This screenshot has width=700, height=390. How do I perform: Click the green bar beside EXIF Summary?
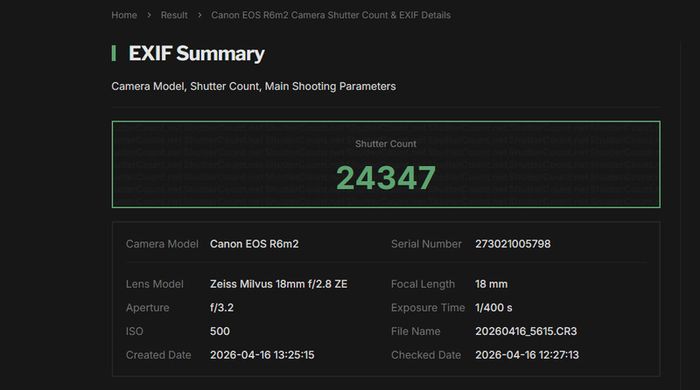pyautogui.click(x=114, y=53)
